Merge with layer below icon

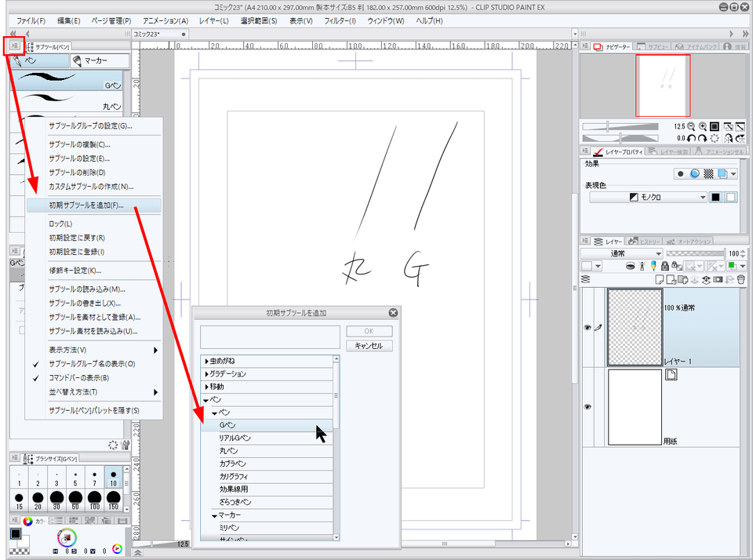pos(705,279)
